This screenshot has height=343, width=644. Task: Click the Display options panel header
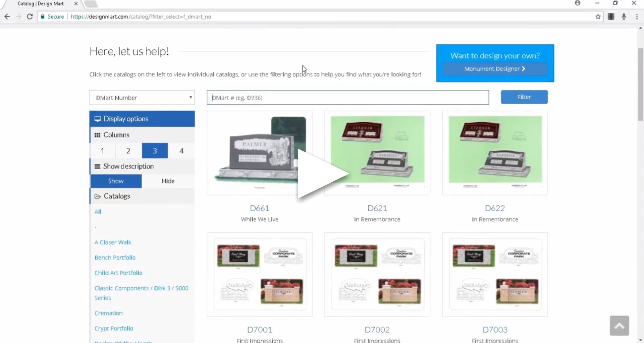[x=142, y=119]
